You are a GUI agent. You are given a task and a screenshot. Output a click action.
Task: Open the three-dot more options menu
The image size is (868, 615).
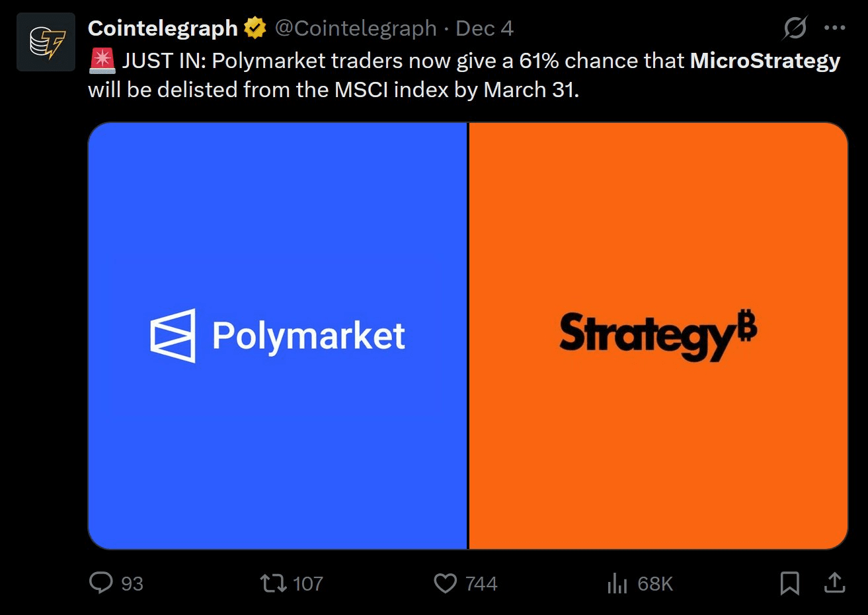point(835,28)
